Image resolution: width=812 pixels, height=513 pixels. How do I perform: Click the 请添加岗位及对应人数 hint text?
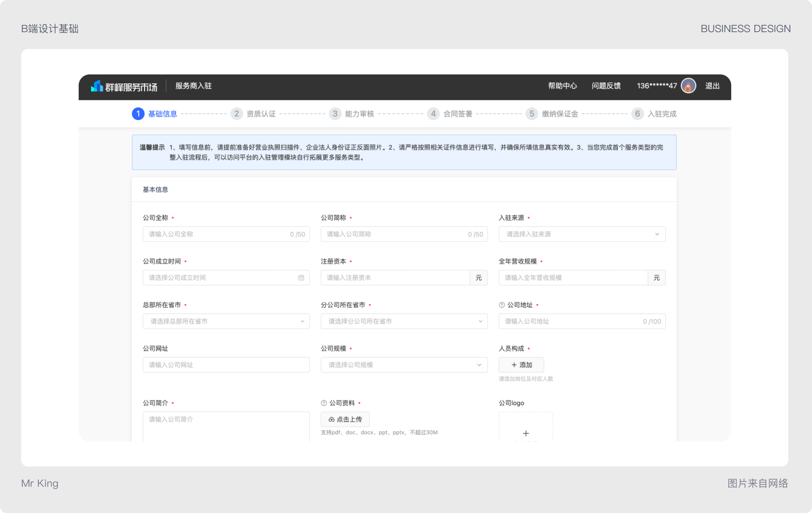[526, 379]
